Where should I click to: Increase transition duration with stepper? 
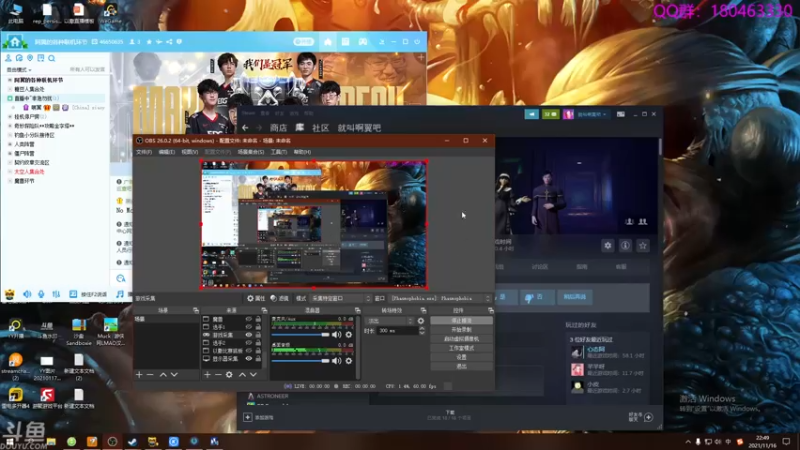click(422, 329)
